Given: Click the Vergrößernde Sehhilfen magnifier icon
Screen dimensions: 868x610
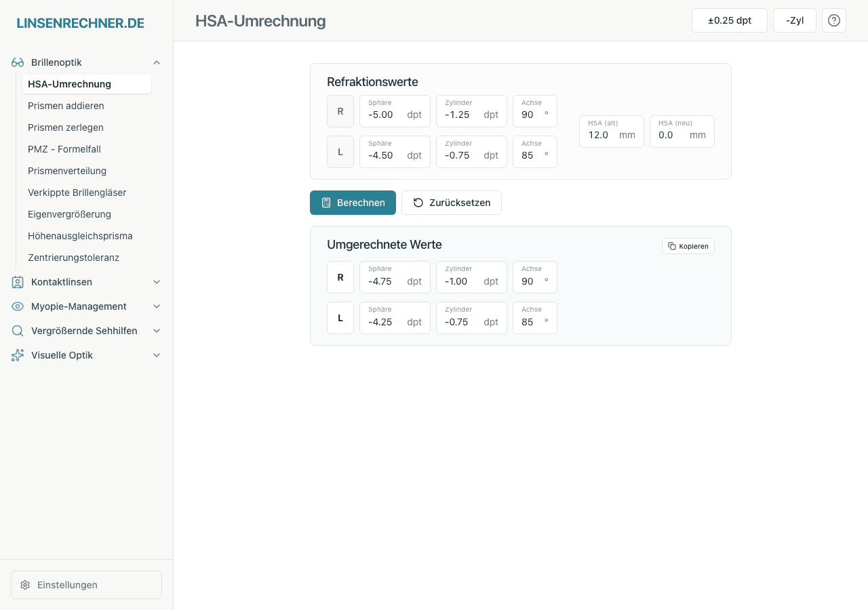Looking at the screenshot, I should (x=17, y=331).
